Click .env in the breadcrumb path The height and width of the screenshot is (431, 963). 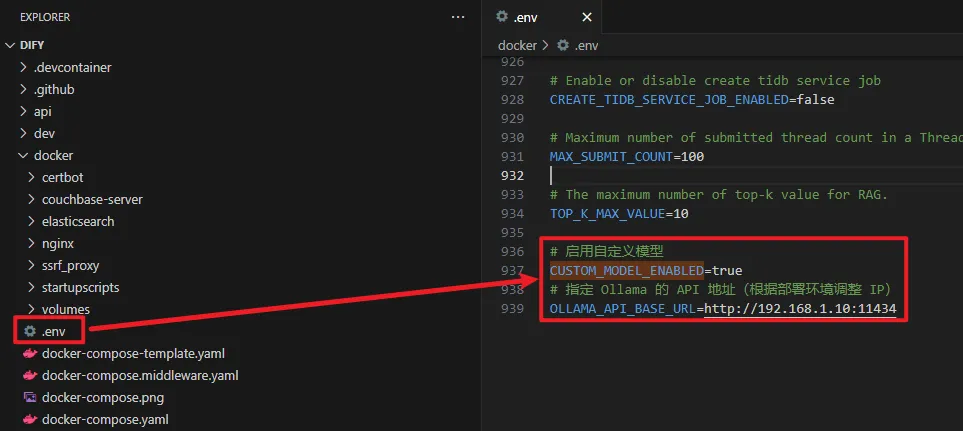click(588, 45)
